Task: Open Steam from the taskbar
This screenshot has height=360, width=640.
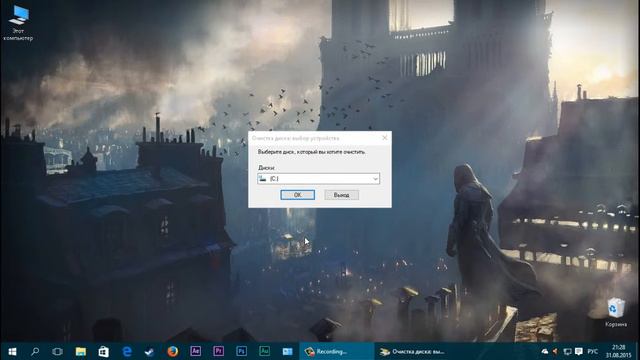Action: [149, 351]
